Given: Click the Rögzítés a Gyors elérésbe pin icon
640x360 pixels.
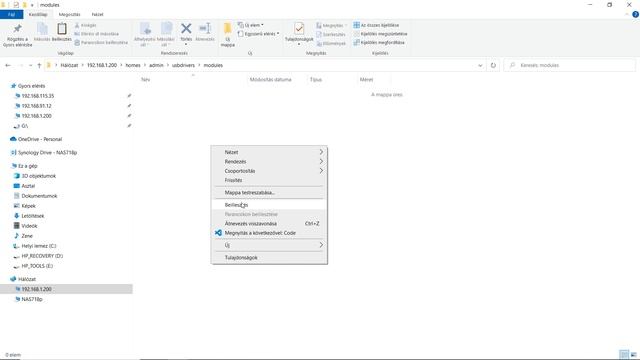Looking at the screenshot, I should [x=18, y=29].
